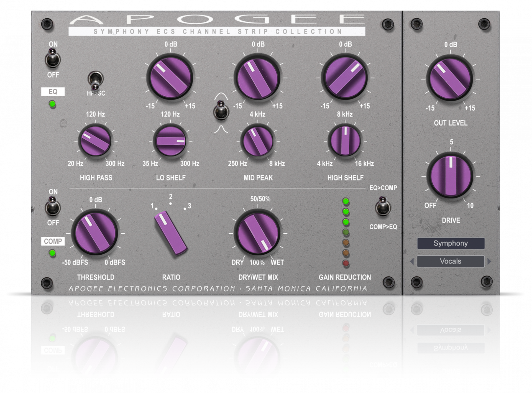
Task: Click the LO SHELF label
Action: (x=171, y=178)
